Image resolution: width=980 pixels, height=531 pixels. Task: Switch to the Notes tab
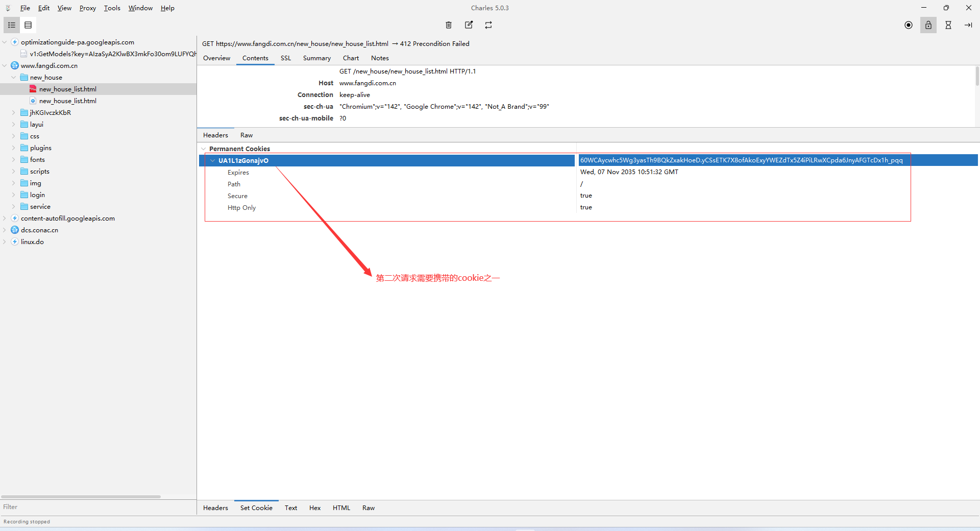[x=380, y=58]
